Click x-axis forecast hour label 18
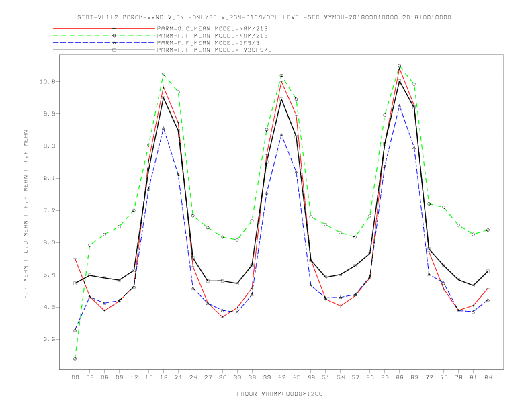 163,377
